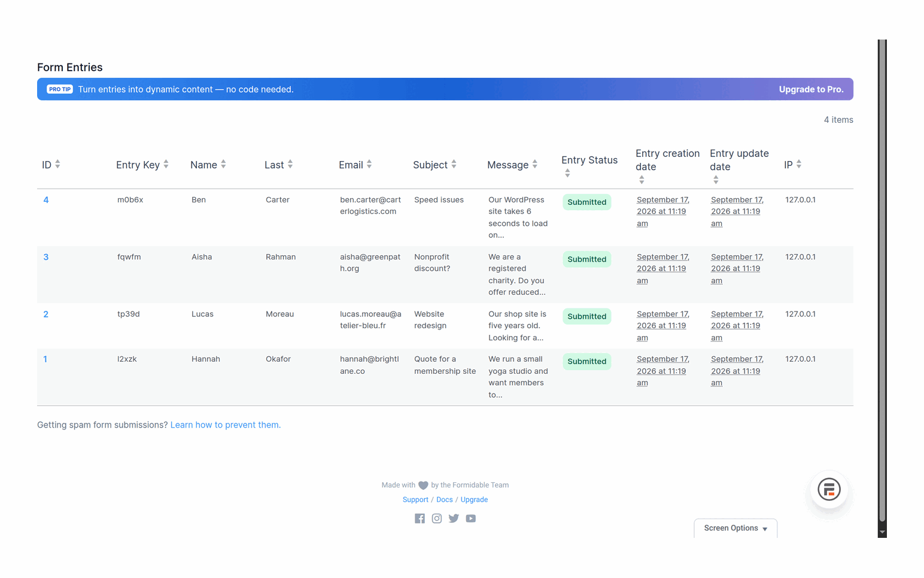Open the Twitter icon in the footer
The image size is (924, 578).
[454, 519]
